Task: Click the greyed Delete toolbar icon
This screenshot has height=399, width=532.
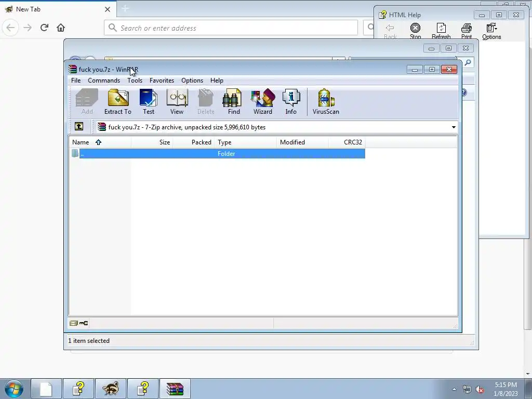Action: pos(206,101)
